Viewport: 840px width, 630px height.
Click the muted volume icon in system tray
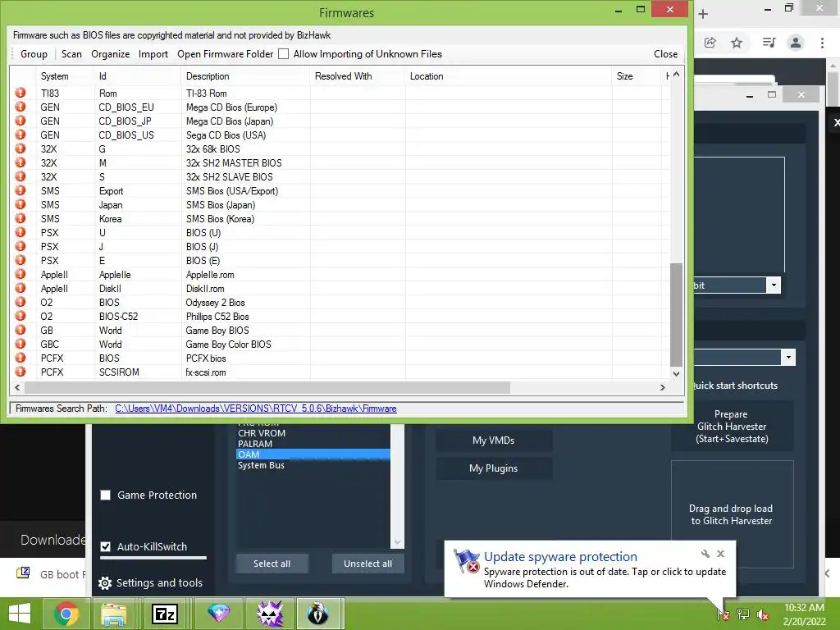(x=763, y=614)
